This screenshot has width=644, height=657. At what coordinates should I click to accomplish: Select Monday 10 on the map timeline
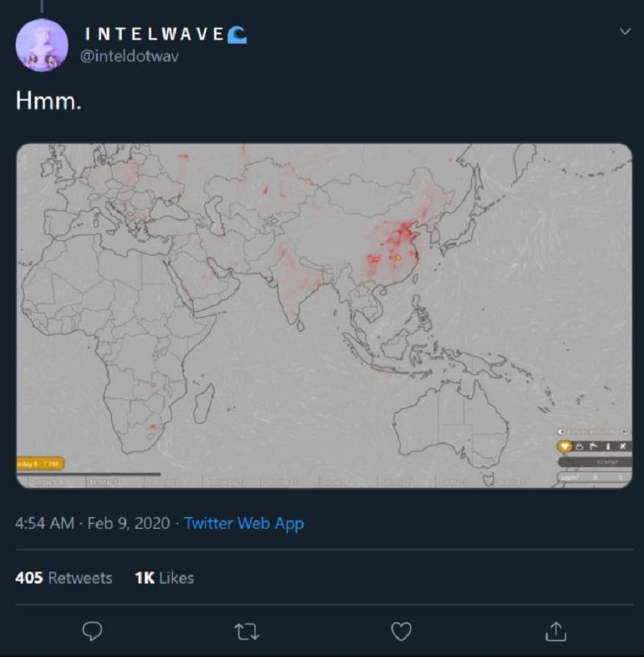coord(105,483)
